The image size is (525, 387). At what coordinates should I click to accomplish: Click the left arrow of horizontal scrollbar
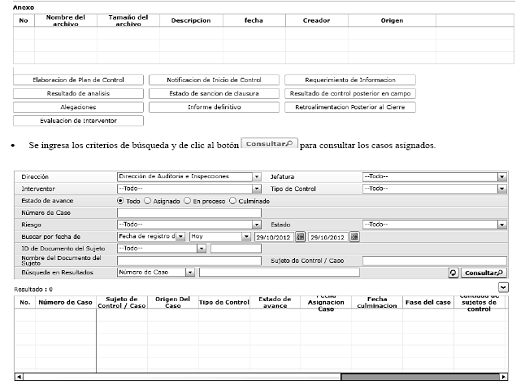click(x=19, y=377)
